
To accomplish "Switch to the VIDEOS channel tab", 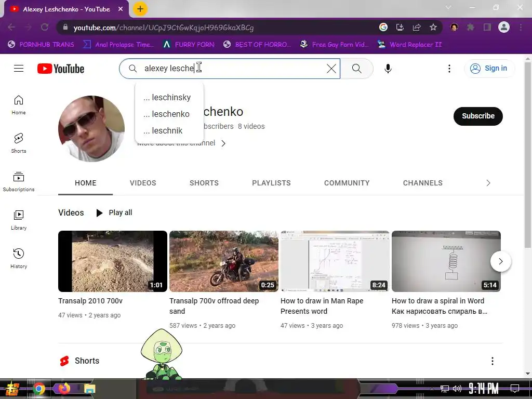I will (x=143, y=183).
